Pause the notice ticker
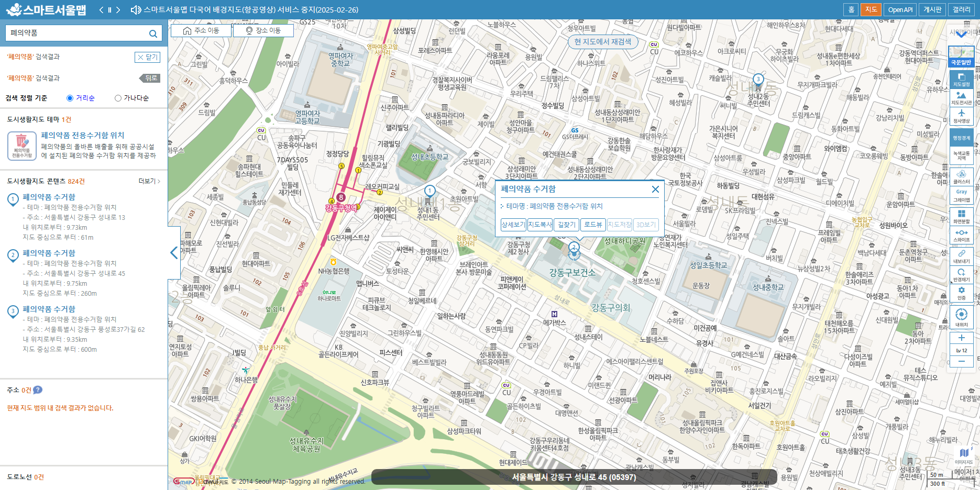Viewport: 980px width, 490px height. point(109,10)
